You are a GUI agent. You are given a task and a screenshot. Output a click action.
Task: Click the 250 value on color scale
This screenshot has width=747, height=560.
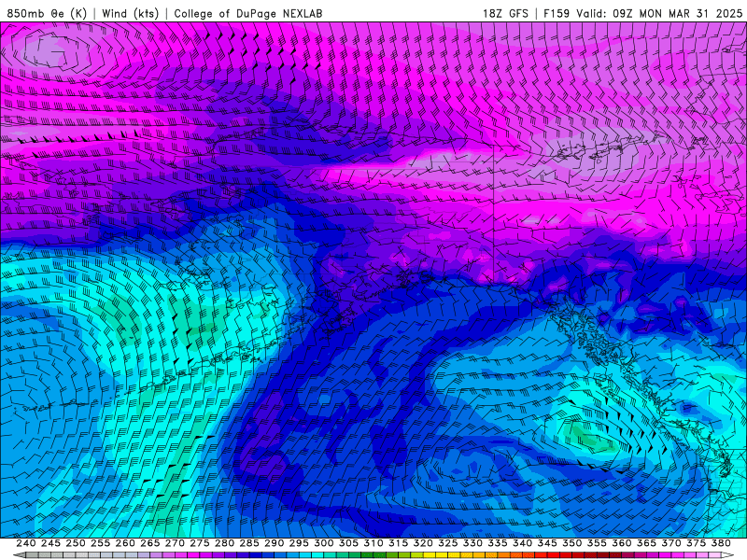coord(76,543)
